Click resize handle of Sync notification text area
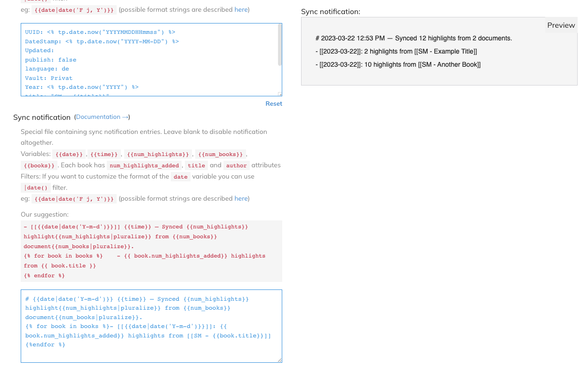Screen dimensions: 588x367 click(x=279, y=360)
